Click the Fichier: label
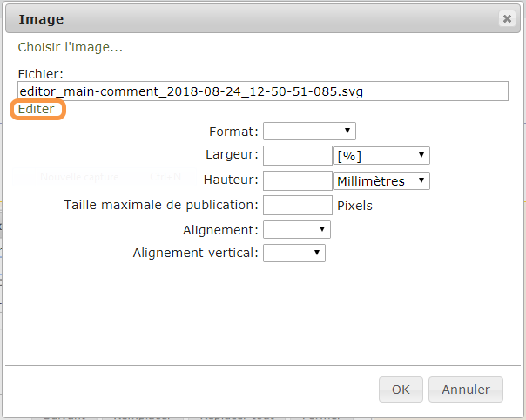526x420 pixels. pyautogui.click(x=41, y=74)
